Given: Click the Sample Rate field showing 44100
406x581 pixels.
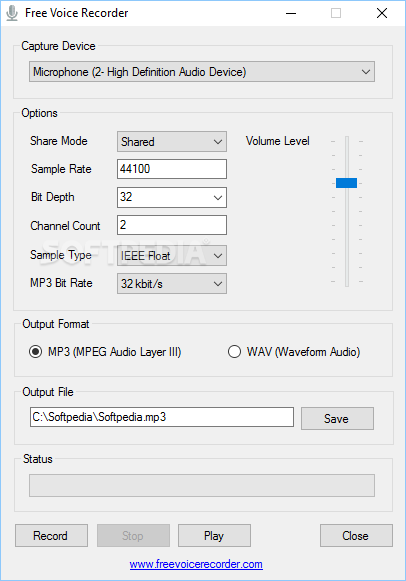Looking at the screenshot, I should click(172, 169).
